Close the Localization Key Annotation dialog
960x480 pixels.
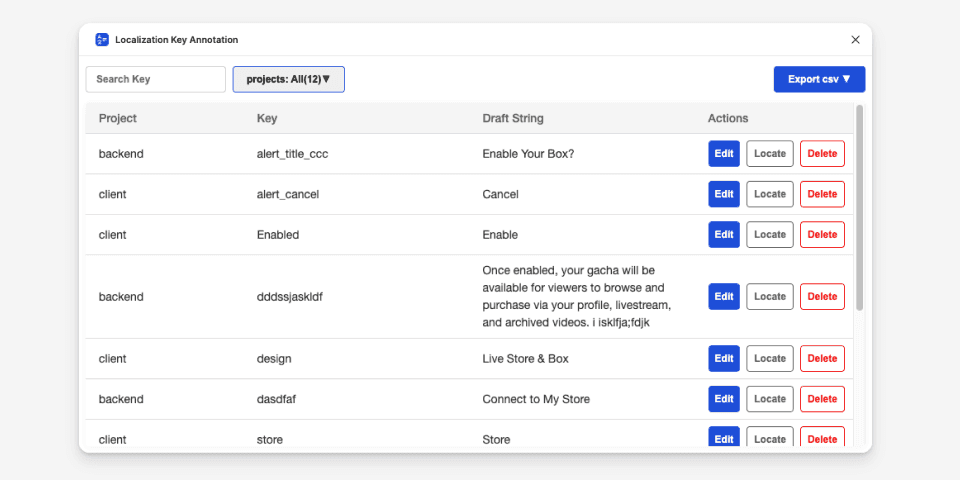tap(855, 40)
